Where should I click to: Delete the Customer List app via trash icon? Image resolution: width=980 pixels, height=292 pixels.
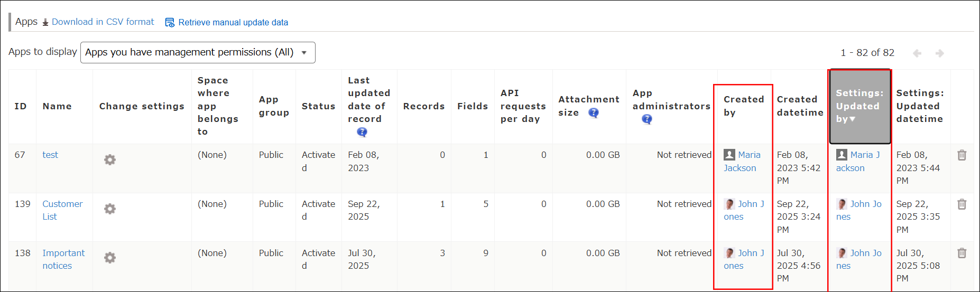tap(961, 204)
